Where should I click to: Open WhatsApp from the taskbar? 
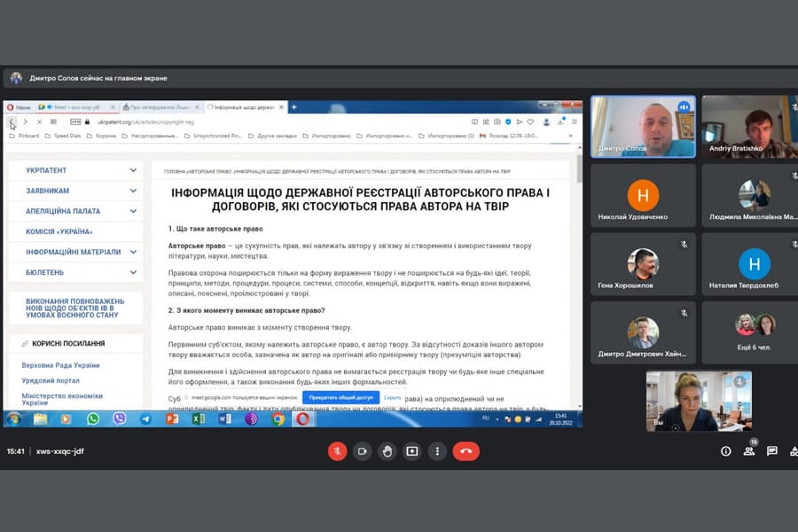pyautogui.click(x=92, y=419)
